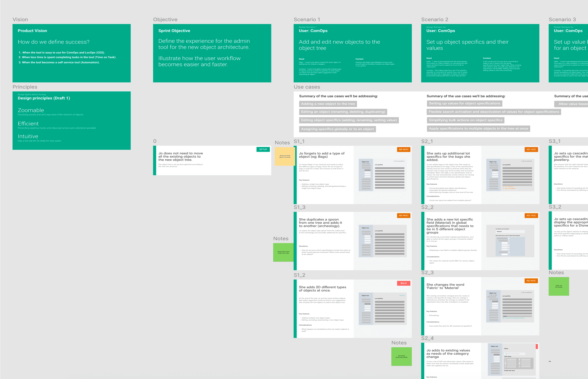588x379 pixels.
Task: Select the yellow sticky note beside S1_1
Action: (x=285, y=156)
